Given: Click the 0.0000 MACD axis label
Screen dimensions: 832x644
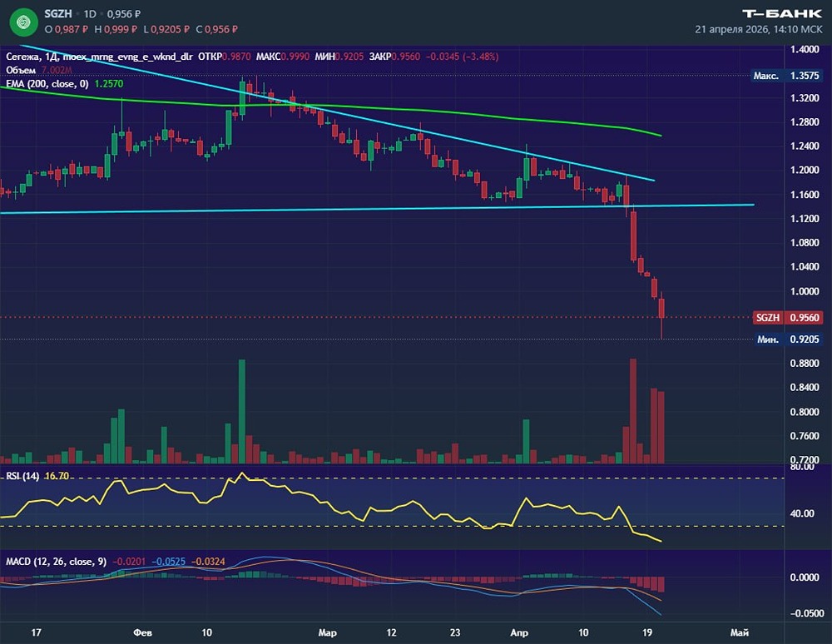Looking at the screenshot, I should [805, 577].
